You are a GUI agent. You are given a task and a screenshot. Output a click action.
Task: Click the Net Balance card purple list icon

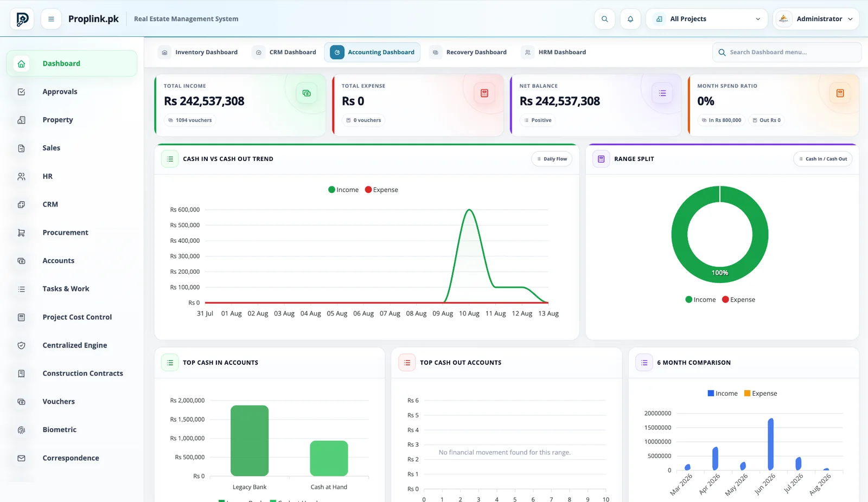pos(662,93)
